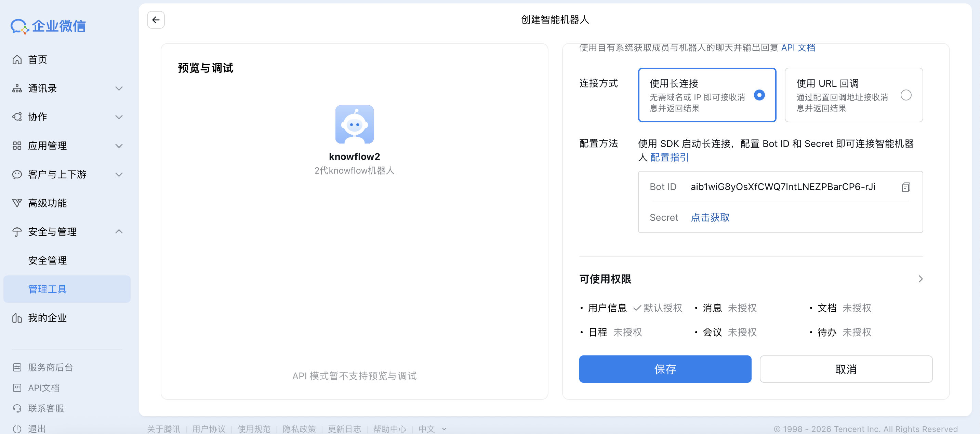
Task: Open 用户协议 footer link
Action: (209, 429)
